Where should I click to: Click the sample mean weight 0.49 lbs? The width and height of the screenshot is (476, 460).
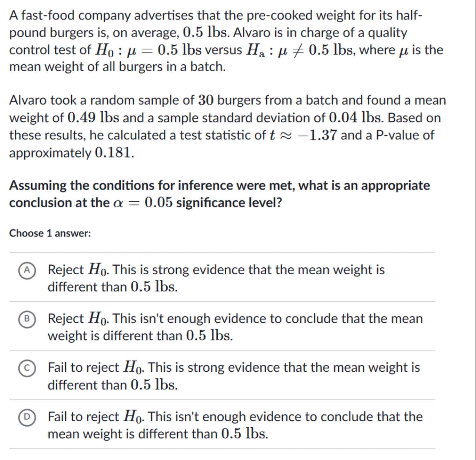coord(93,118)
